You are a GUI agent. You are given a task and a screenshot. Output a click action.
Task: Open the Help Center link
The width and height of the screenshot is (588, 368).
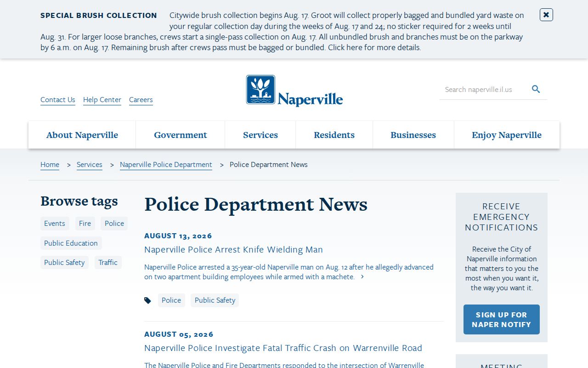click(x=102, y=100)
